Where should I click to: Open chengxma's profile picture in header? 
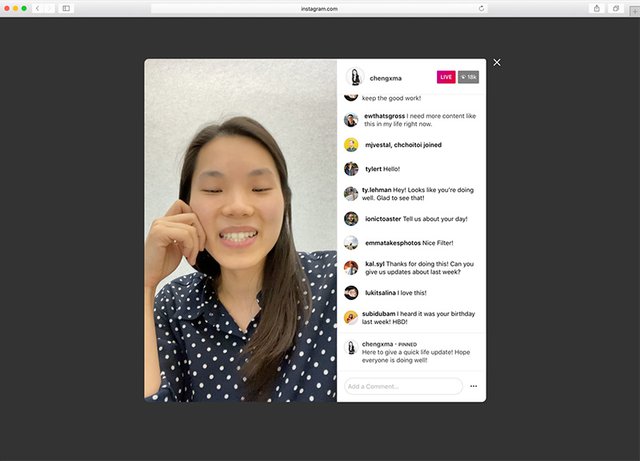click(x=353, y=77)
